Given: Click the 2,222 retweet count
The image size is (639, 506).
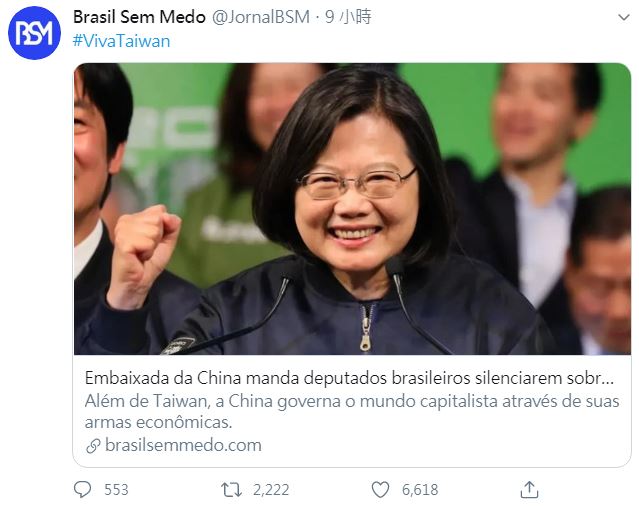Looking at the screenshot, I should click(x=271, y=489).
